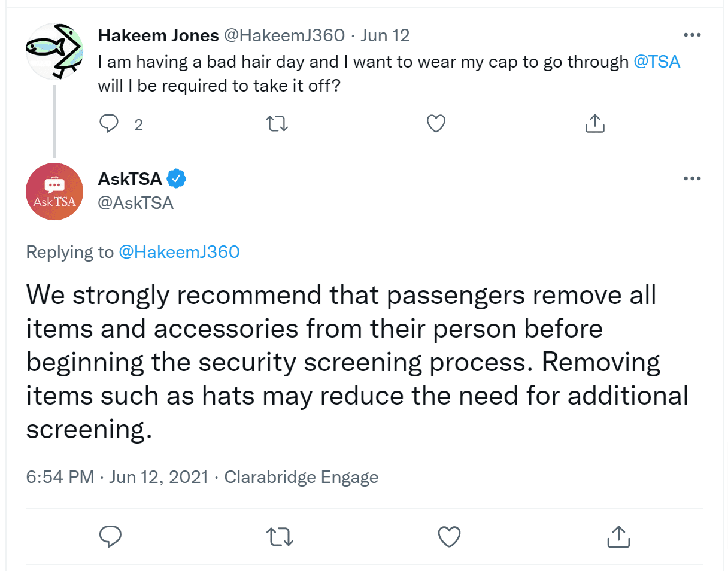This screenshot has width=728, height=571.
Task: Open the AskTSA profile avatar
Action: pyautogui.click(x=54, y=192)
